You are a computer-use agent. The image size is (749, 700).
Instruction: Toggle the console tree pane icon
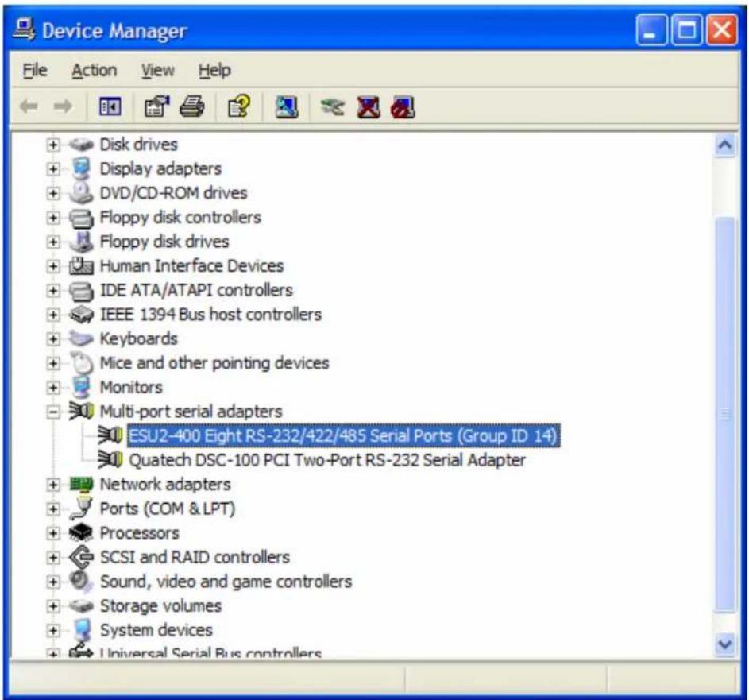110,106
